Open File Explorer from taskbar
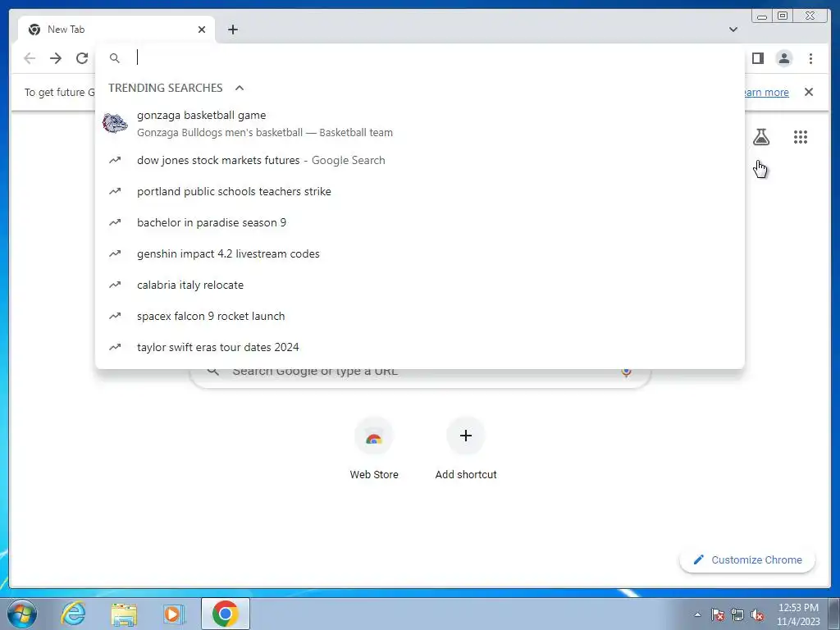The image size is (840, 630). [x=124, y=614]
